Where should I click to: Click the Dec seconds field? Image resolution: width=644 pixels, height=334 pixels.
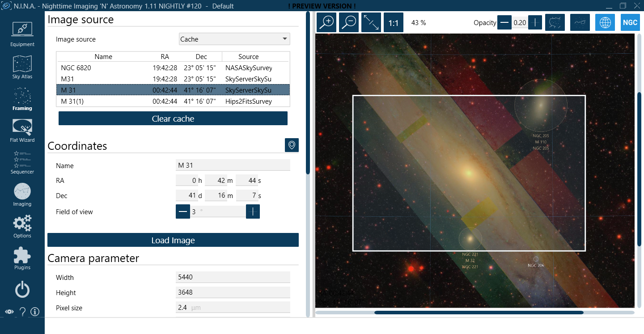[x=246, y=195]
